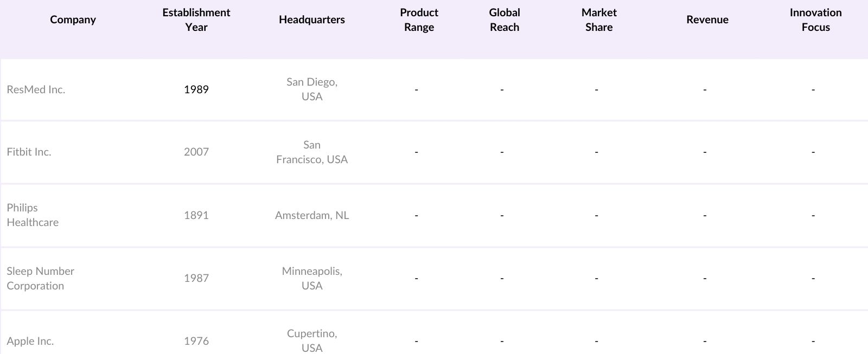Select the 2007 year cell for Fitbit
This screenshot has height=354, width=868.
[196, 152]
